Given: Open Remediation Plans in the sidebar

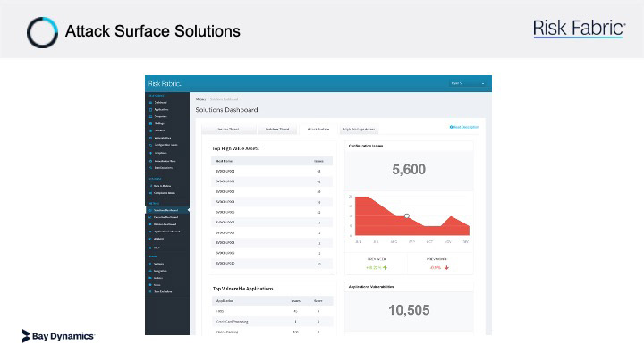Looking at the screenshot, I should [x=165, y=161].
